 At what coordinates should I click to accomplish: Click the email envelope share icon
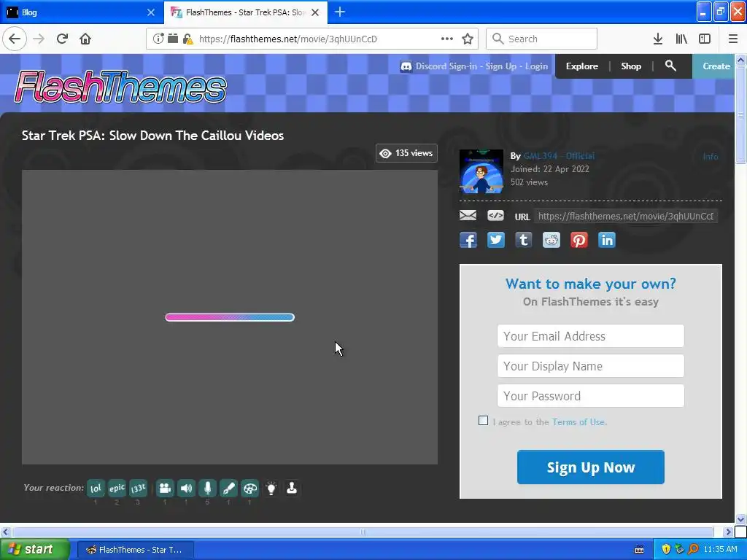point(468,216)
